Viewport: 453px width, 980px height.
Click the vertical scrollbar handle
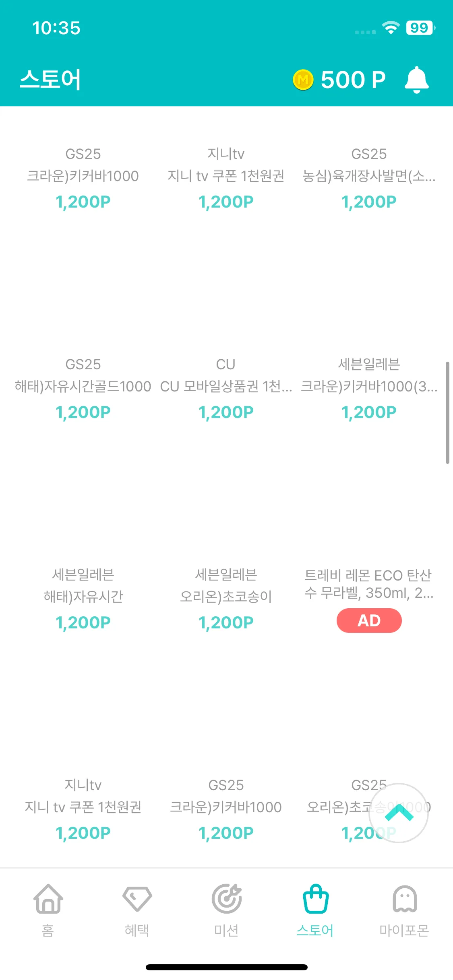tap(447, 413)
